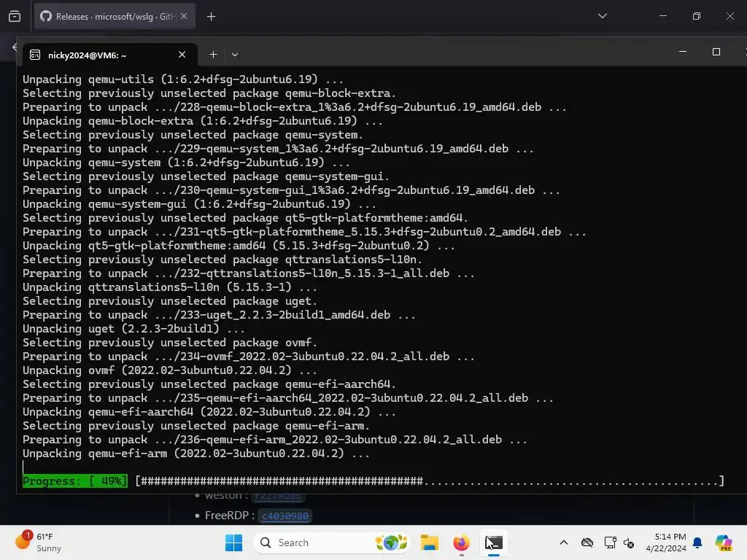The image size is (747, 560).
Task: Close the nicky2024@VM6 terminal tab
Action: [182, 55]
